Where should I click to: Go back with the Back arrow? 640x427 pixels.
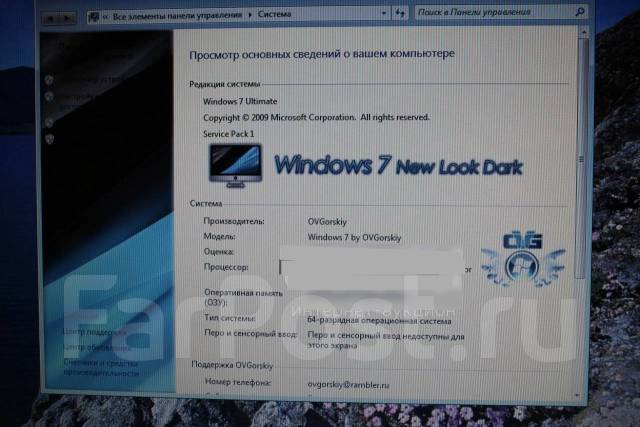pos(51,18)
